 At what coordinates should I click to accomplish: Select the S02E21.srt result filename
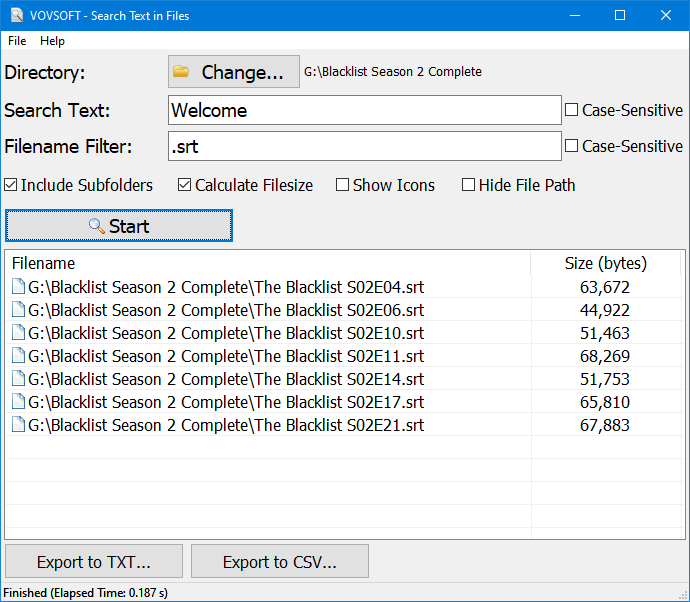226,425
